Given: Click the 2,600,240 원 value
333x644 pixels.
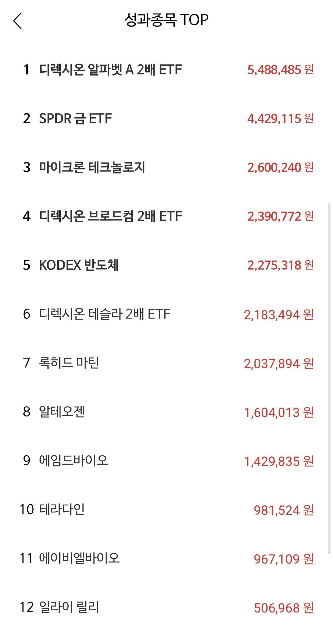Looking at the screenshot, I should [x=280, y=168].
